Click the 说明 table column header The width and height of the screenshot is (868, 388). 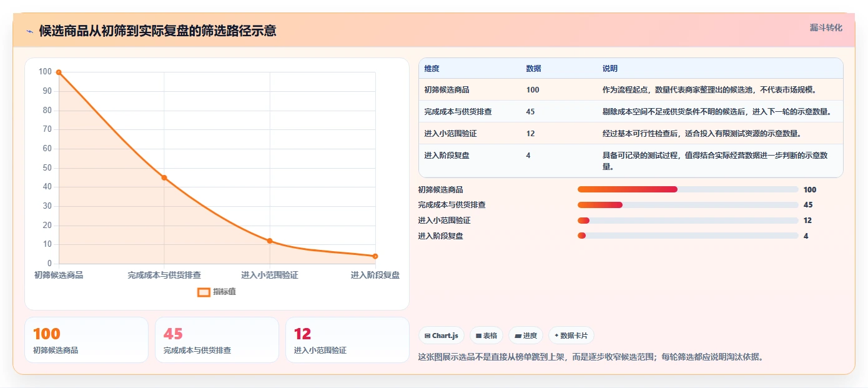click(609, 69)
